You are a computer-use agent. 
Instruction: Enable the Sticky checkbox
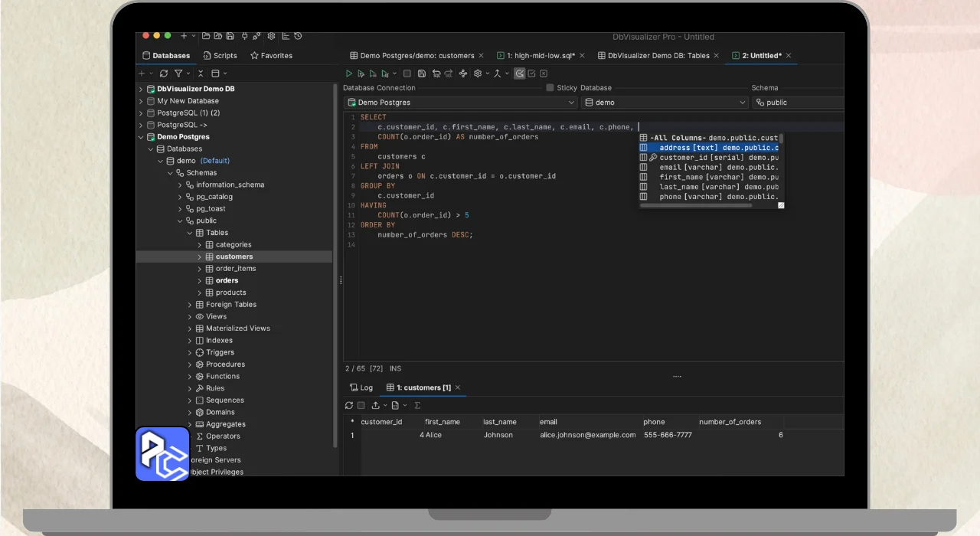coord(550,88)
